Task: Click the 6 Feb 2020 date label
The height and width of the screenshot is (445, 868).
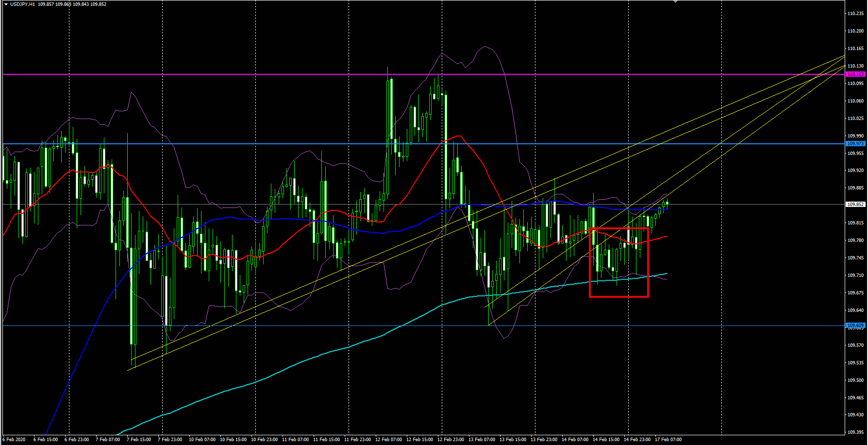Action: [14, 440]
